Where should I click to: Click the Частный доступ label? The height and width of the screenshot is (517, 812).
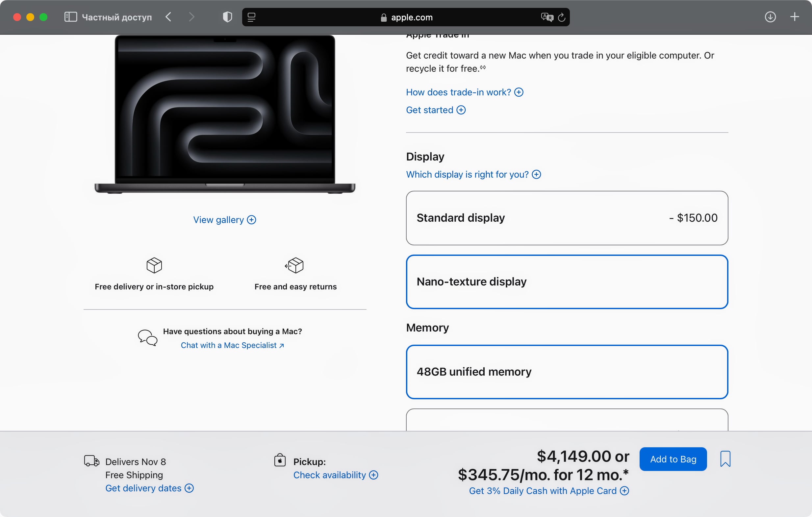tap(117, 17)
